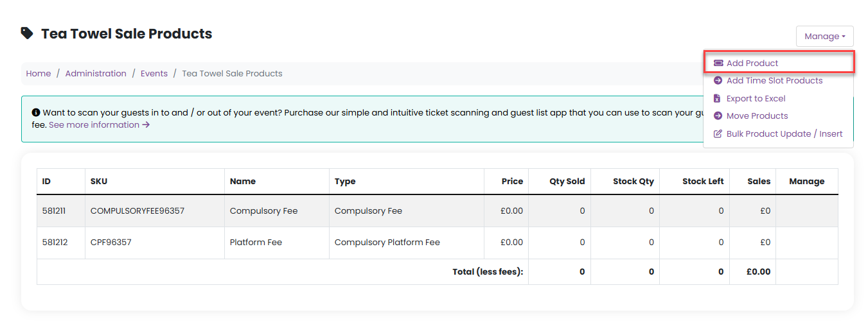
Task: Click the Export to Excel file icon
Action: pyautogui.click(x=718, y=98)
